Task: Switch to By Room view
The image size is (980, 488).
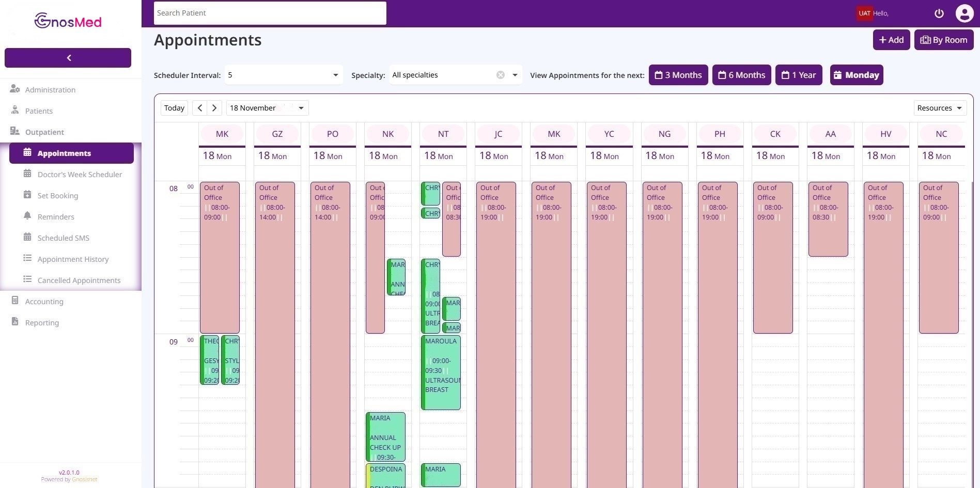Action: coord(943,40)
